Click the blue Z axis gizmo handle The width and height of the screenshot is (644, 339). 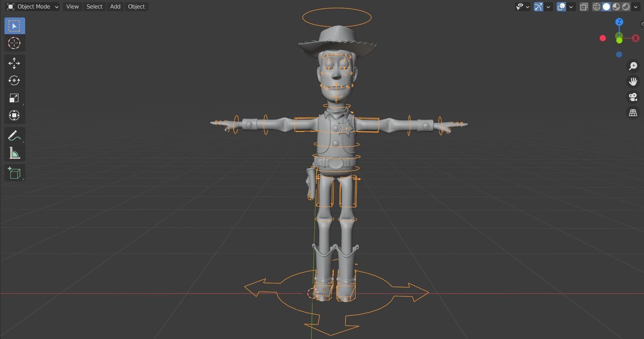619,22
